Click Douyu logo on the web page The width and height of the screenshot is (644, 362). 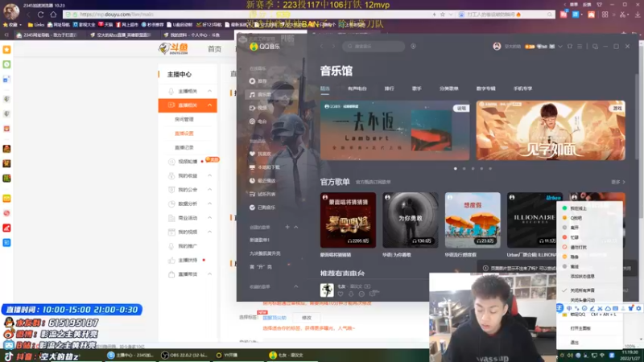(x=173, y=48)
